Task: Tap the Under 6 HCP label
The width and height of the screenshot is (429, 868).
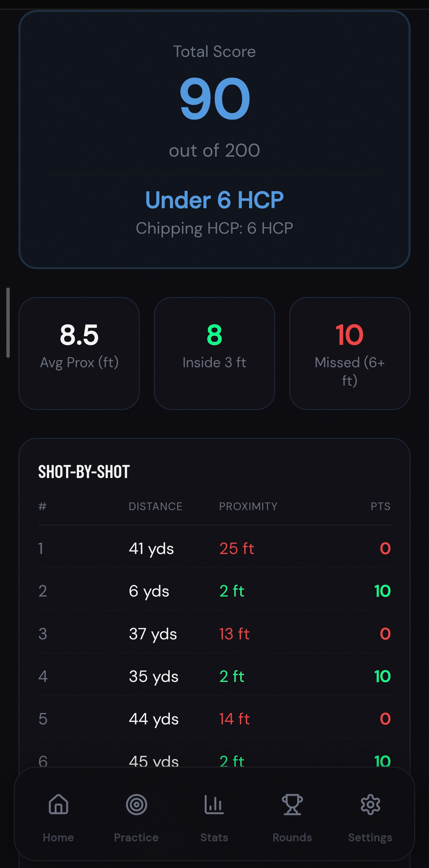Action: (214, 200)
